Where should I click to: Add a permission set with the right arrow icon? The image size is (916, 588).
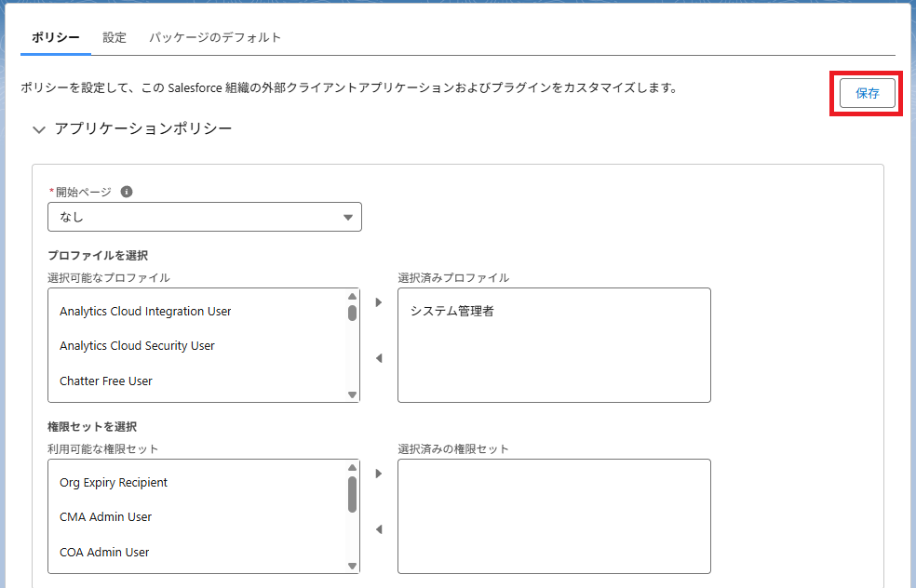pyautogui.click(x=379, y=474)
